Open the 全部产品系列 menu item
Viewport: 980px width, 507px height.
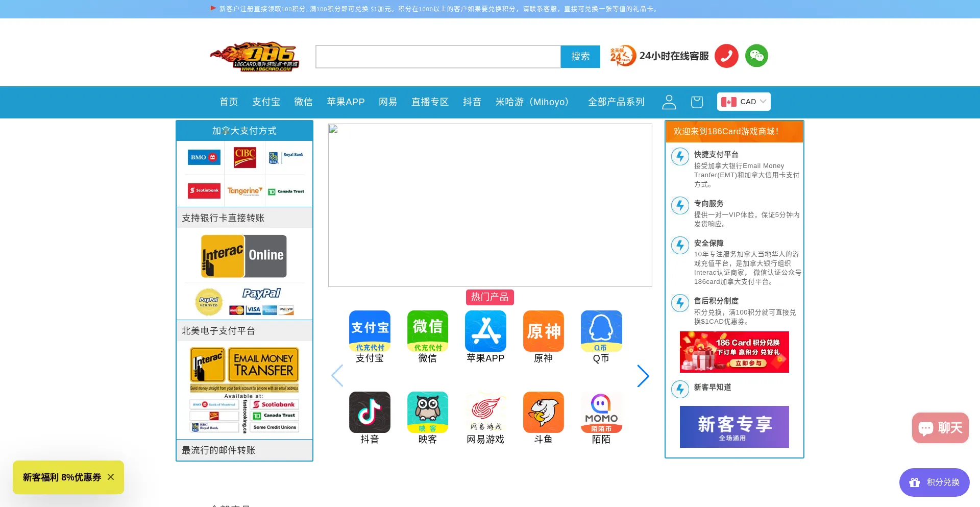(x=616, y=102)
